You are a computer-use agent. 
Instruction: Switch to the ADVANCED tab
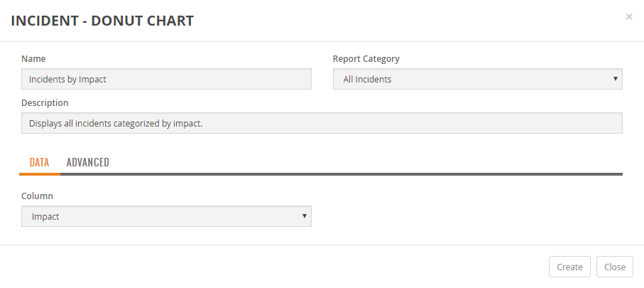[x=88, y=162]
